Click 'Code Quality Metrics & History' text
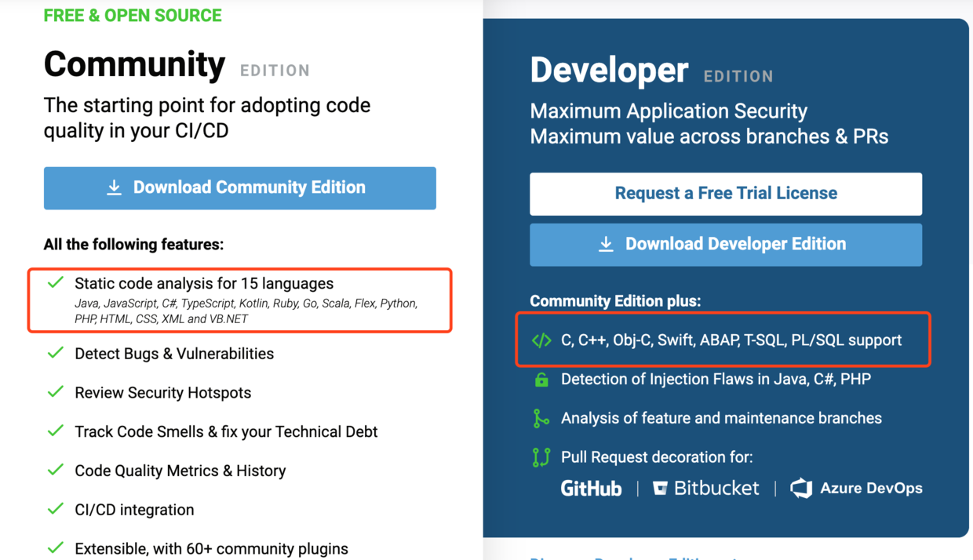The height and width of the screenshot is (560, 973). point(180,471)
